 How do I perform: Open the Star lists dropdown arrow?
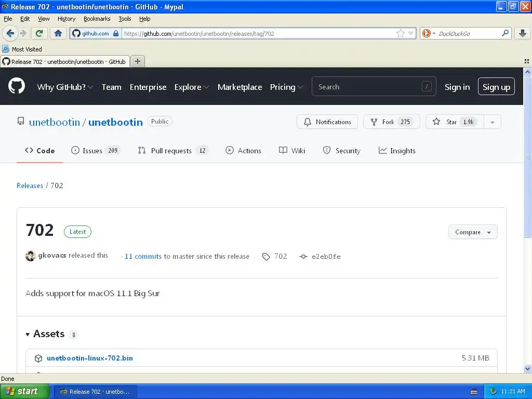point(493,122)
